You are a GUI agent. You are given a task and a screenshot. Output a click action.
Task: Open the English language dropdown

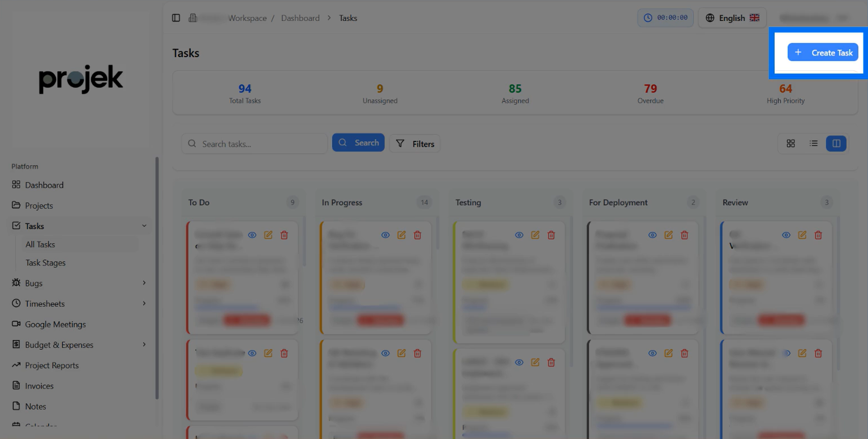point(732,18)
